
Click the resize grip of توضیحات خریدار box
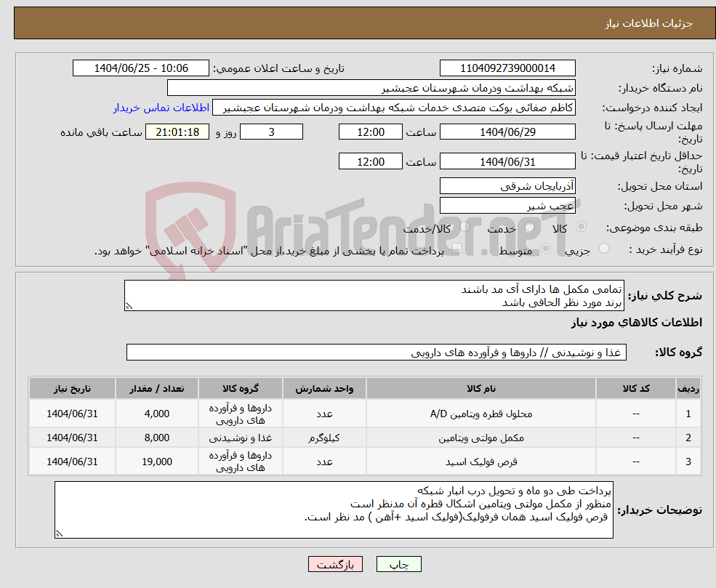pos(59,533)
